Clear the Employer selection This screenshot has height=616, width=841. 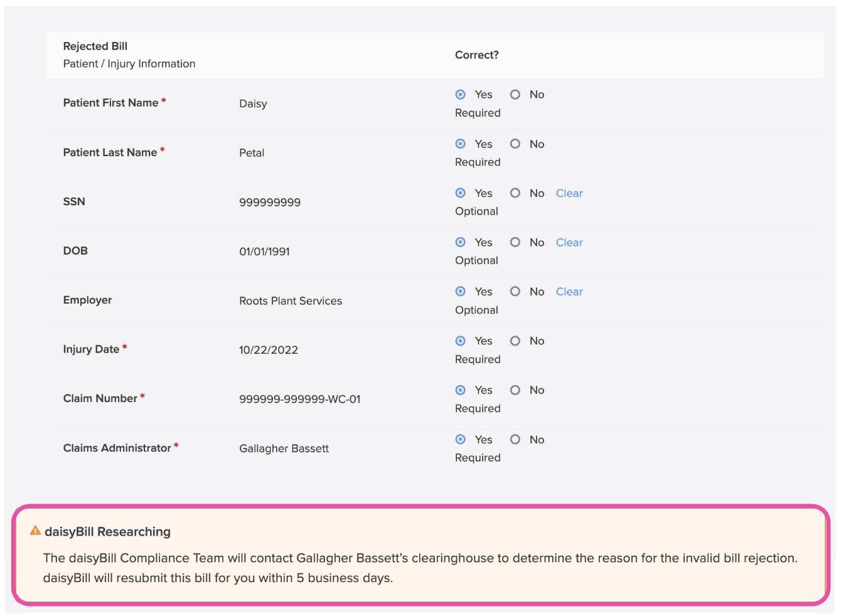pos(569,292)
